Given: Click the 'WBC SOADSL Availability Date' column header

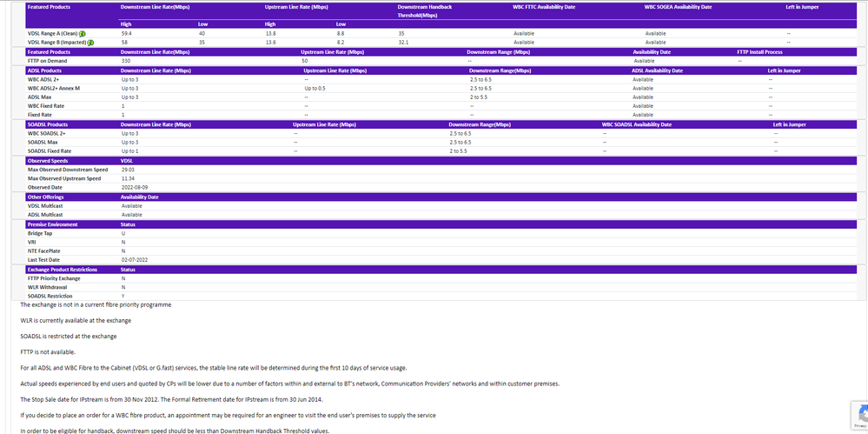Looking at the screenshot, I should tap(637, 124).
